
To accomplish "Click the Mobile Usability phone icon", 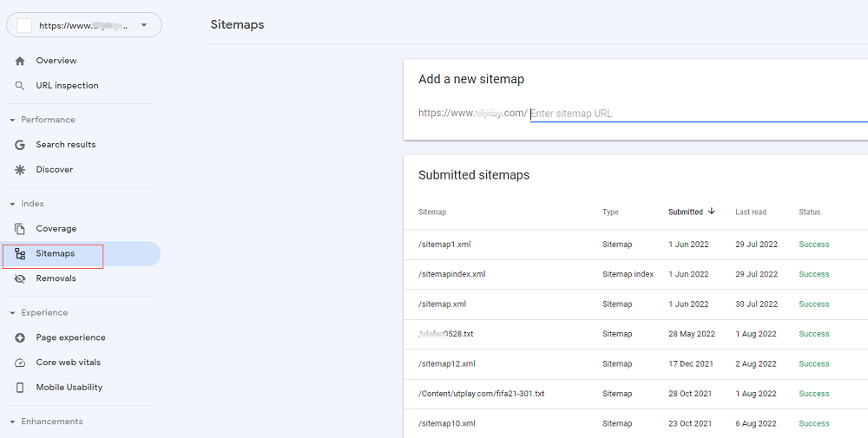I will click(20, 388).
